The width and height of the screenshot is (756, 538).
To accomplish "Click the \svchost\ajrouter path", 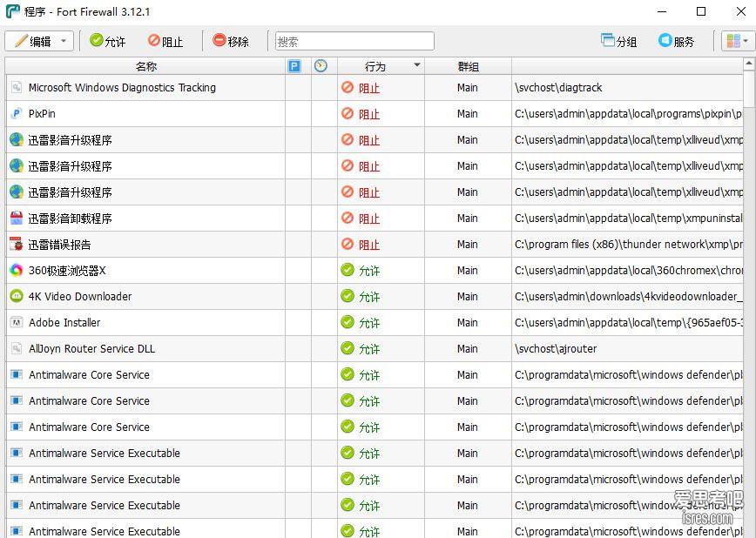I will (x=556, y=348).
